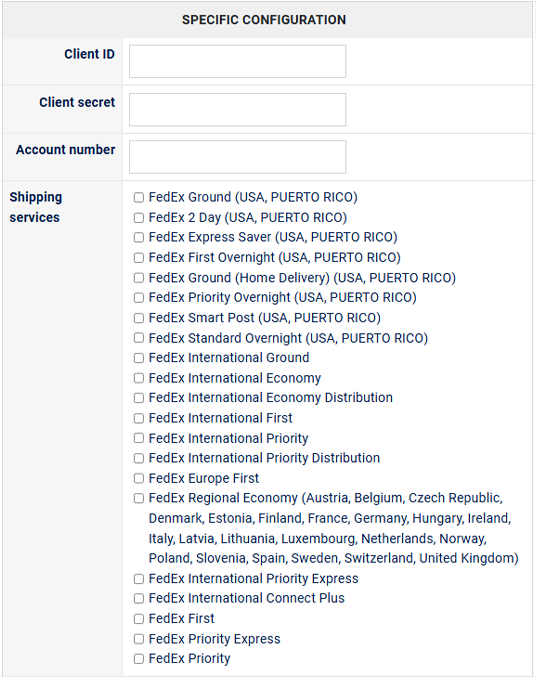The image size is (536, 677).
Task: Enable FedEx First Overnight shipping
Action: click(x=139, y=258)
